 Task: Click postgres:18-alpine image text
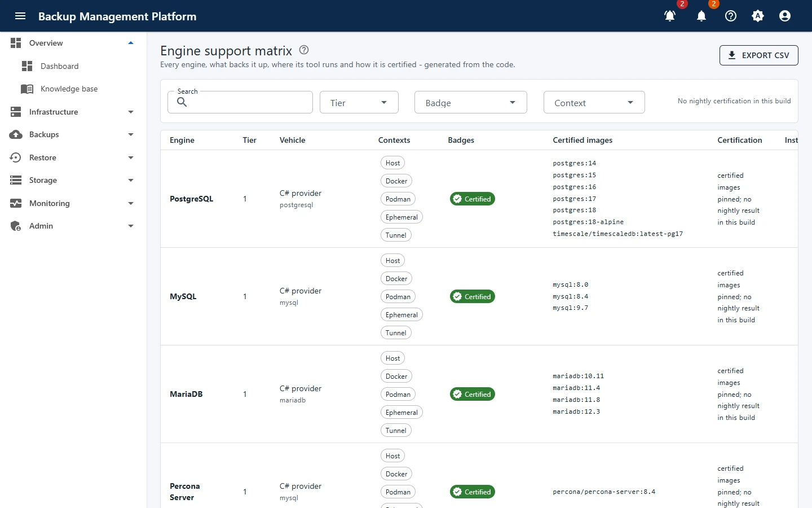tap(588, 222)
